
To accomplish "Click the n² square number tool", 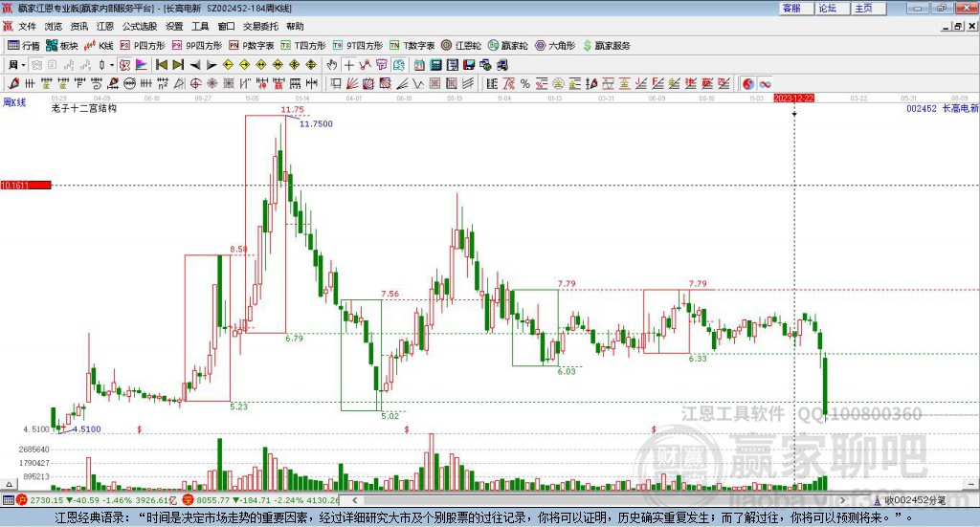I will (163, 83).
